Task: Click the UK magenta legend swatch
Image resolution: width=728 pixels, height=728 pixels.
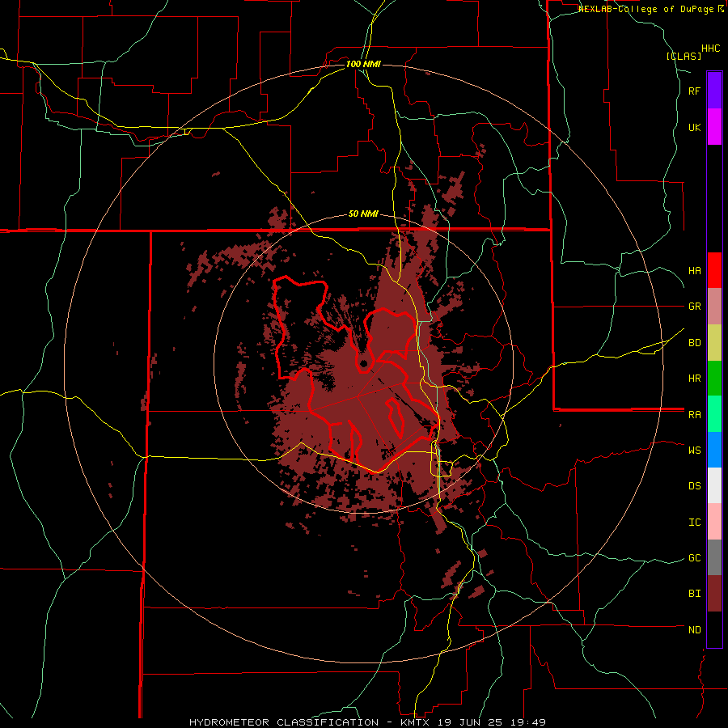Action: coord(714,127)
